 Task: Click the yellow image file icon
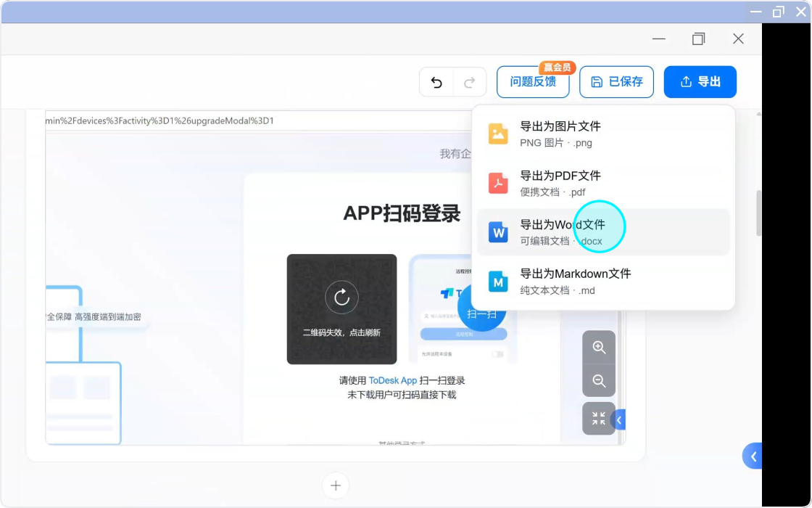(x=498, y=134)
